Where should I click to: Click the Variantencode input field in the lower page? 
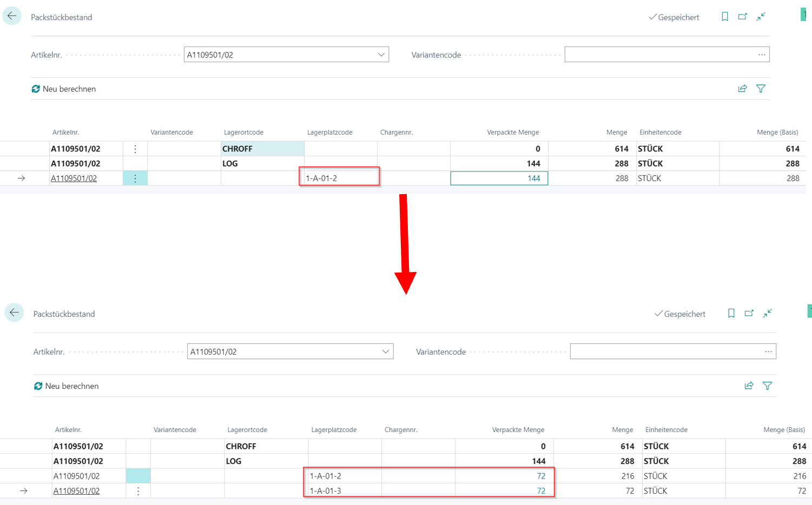[x=665, y=351]
